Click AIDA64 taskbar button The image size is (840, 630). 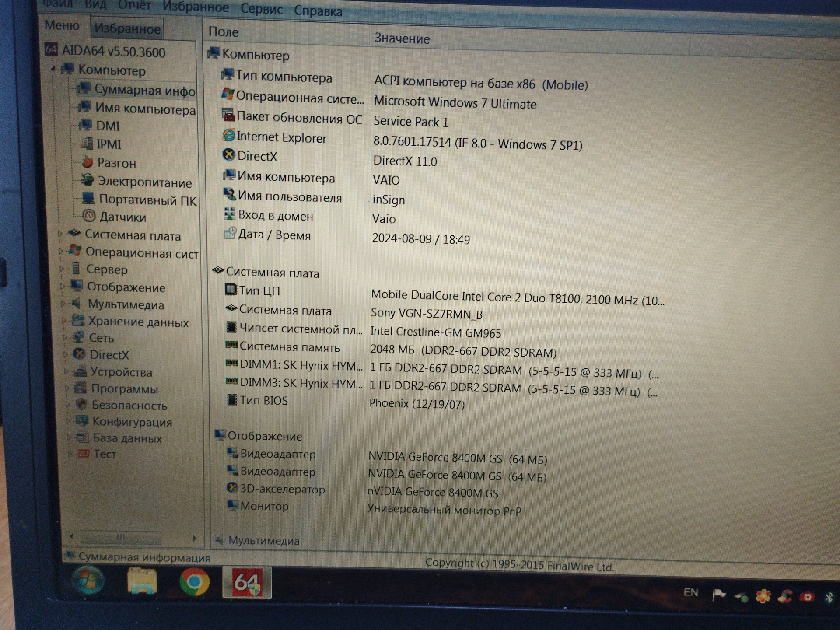(247, 583)
